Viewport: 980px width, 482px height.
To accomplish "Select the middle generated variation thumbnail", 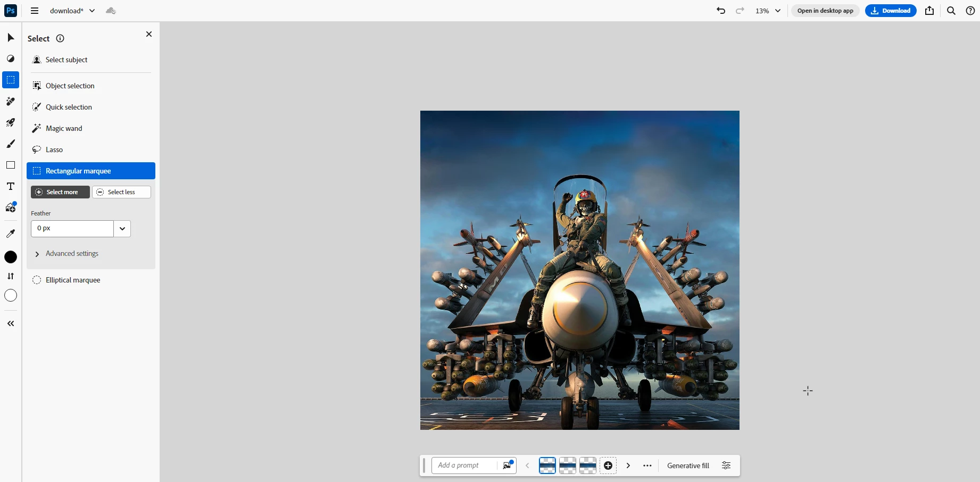I will [568, 466].
